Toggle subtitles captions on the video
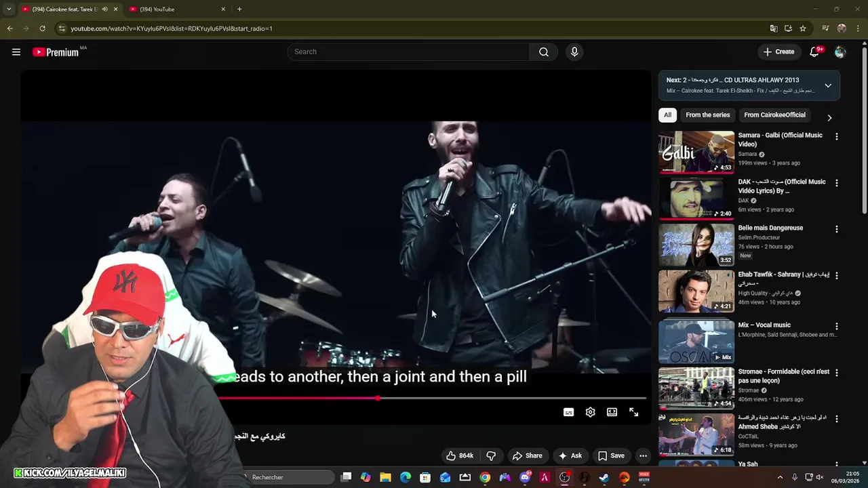The height and width of the screenshot is (488, 868). coord(568,412)
